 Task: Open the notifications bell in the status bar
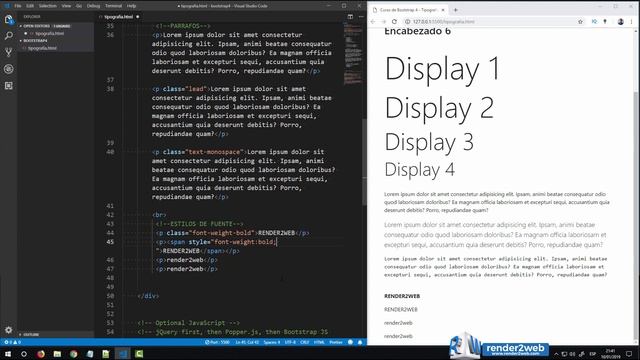360,342
